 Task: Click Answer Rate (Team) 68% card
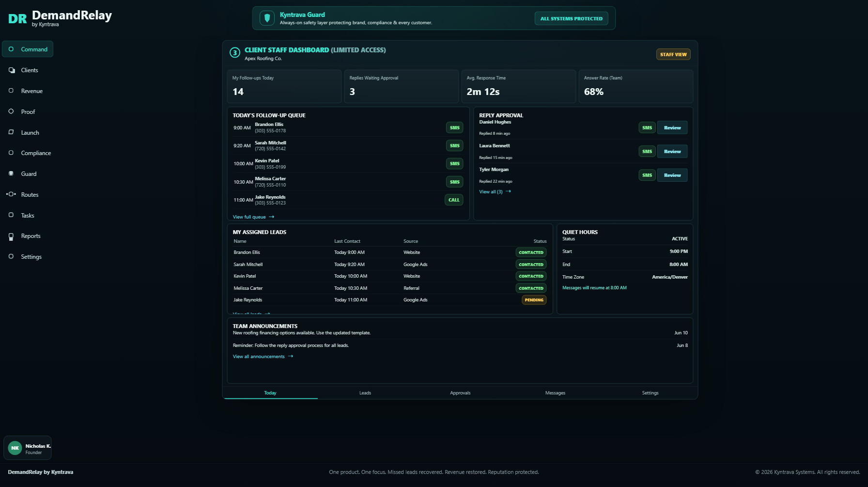click(x=635, y=86)
